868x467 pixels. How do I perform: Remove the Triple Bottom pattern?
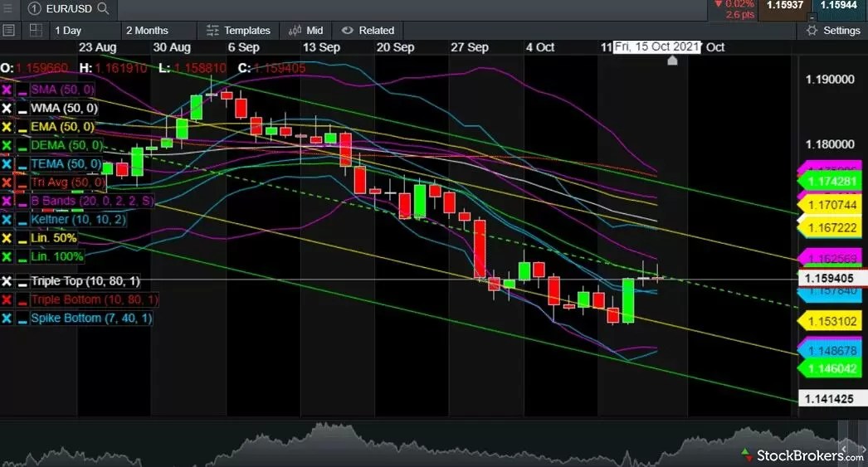click(7, 300)
